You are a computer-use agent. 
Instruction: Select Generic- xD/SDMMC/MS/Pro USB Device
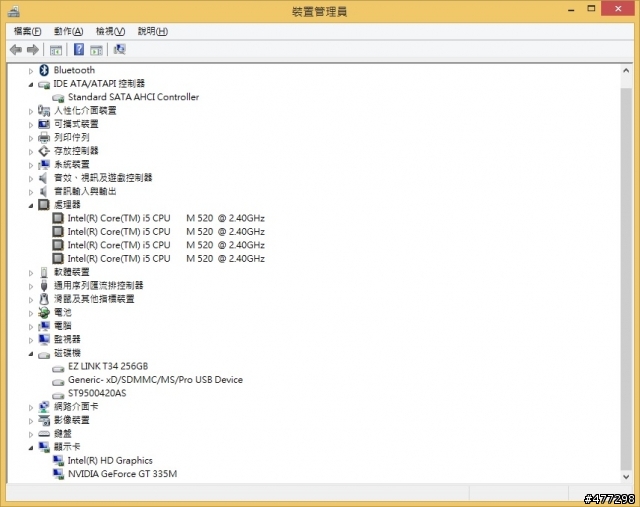coord(155,380)
